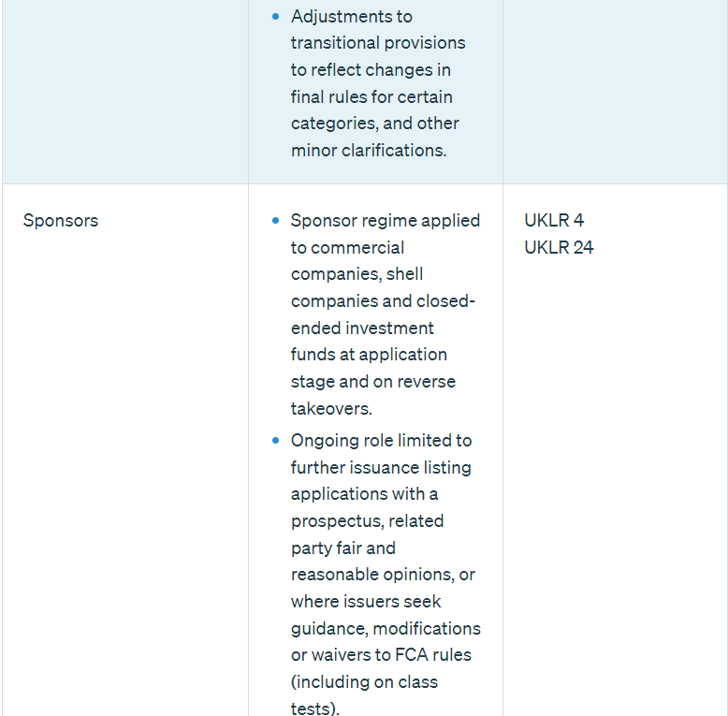Click the words 'further issuance listing'
This screenshot has height=716, width=728.
(x=381, y=468)
